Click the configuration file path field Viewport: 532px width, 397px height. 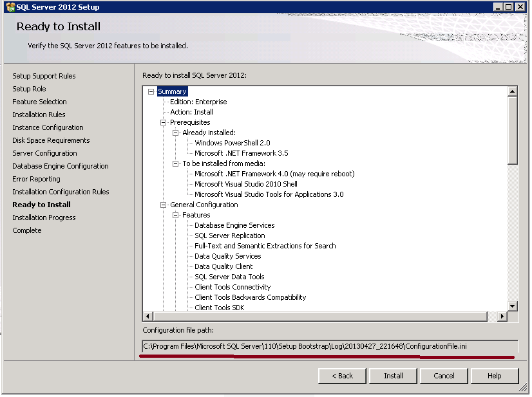click(330, 346)
